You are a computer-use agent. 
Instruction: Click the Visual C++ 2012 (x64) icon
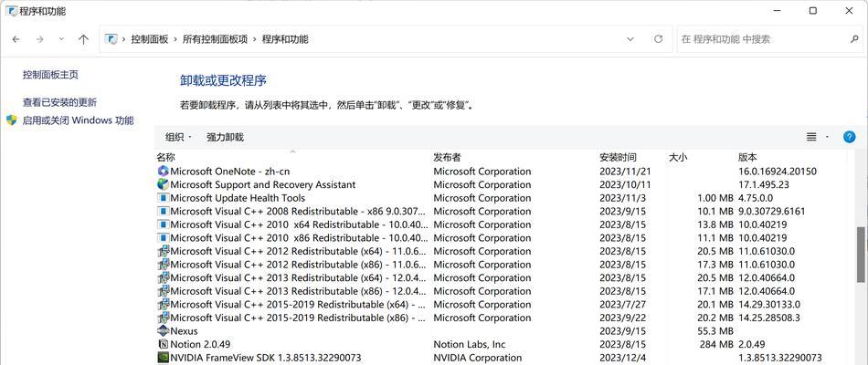coord(163,251)
